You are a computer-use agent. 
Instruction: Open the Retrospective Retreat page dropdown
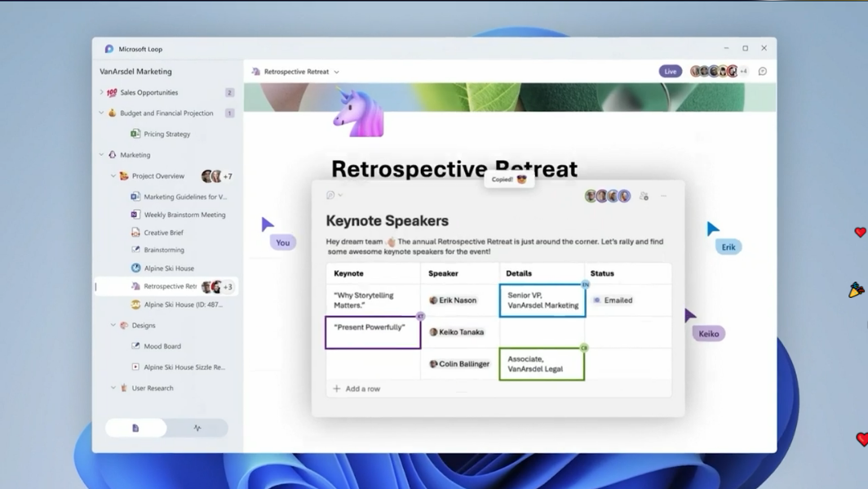click(337, 72)
